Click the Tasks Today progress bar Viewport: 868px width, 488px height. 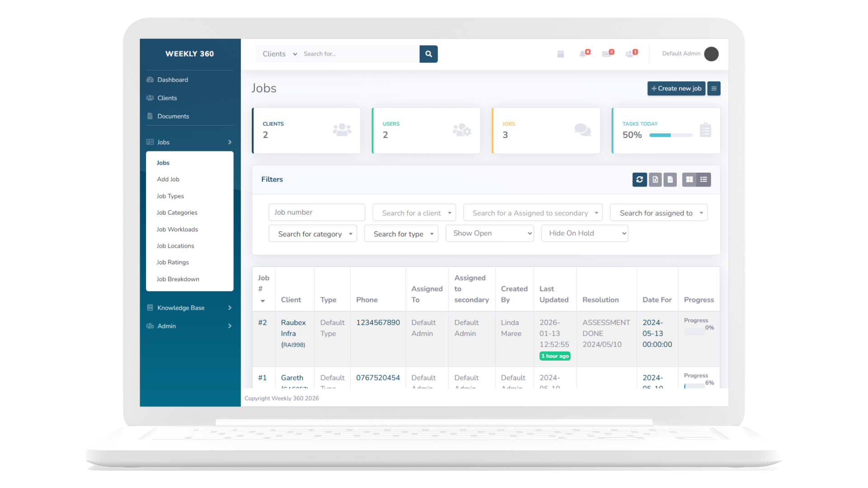tap(670, 135)
